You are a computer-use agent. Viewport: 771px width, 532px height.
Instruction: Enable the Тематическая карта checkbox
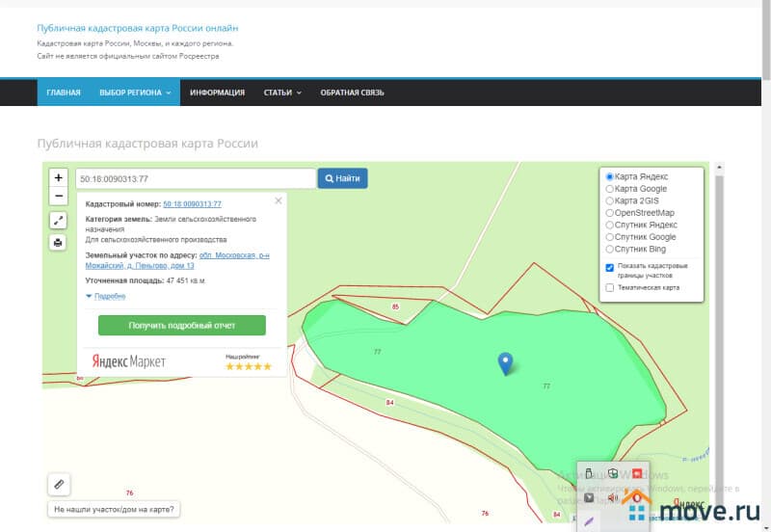click(609, 287)
